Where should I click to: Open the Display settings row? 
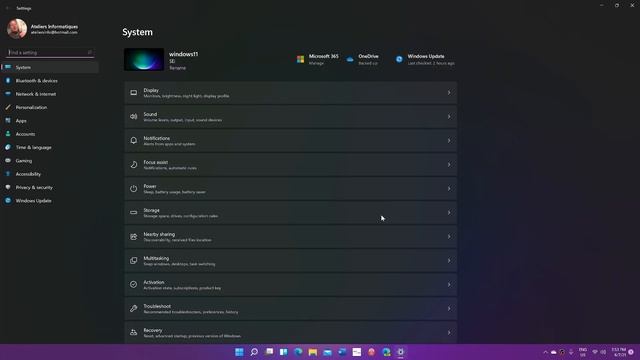click(291, 93)
